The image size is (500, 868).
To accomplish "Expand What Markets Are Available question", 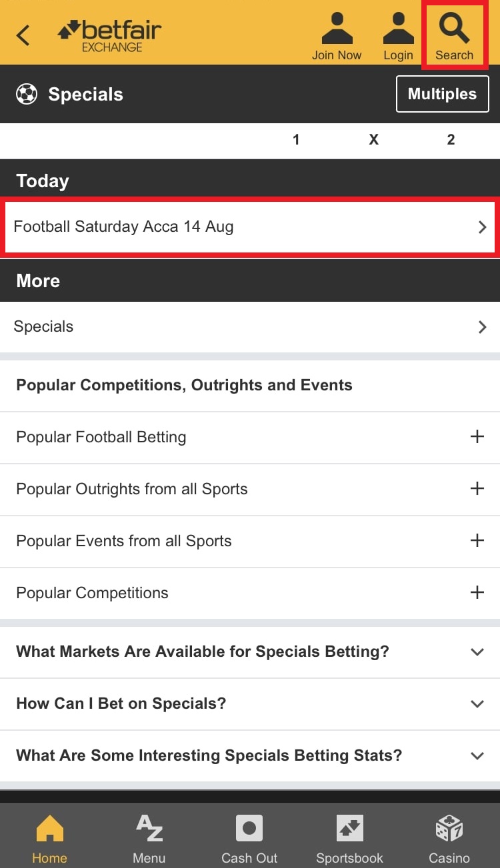I will [477, 652].
